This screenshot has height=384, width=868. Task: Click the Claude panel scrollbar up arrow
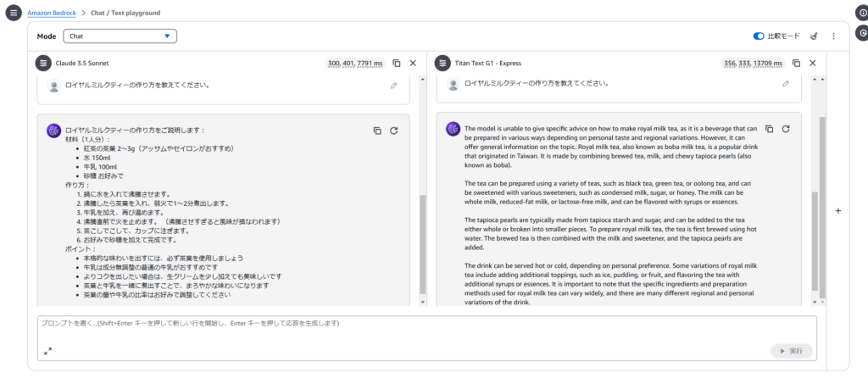(x=423, y=81)
